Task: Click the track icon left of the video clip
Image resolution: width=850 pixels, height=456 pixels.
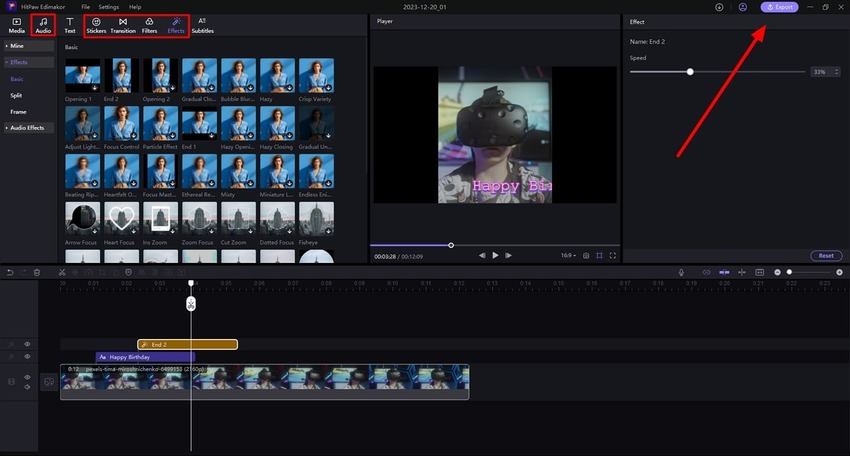Action: point(49,382)
